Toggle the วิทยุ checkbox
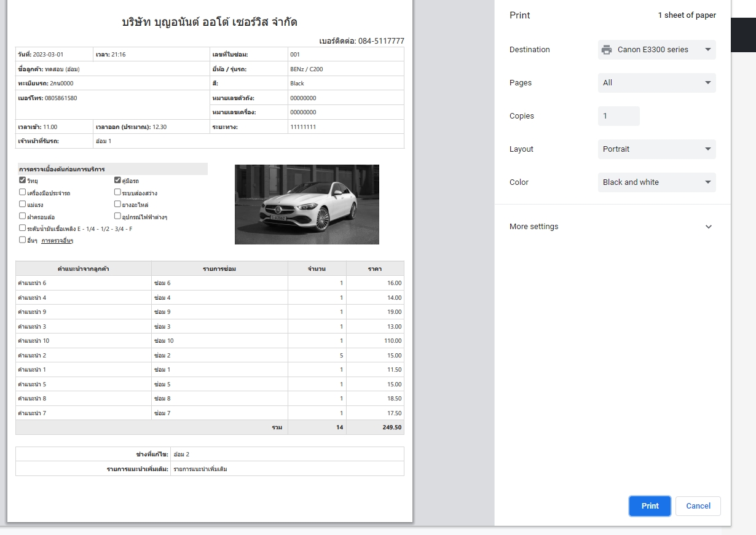 pyautogui.click(x=23, y=181)
